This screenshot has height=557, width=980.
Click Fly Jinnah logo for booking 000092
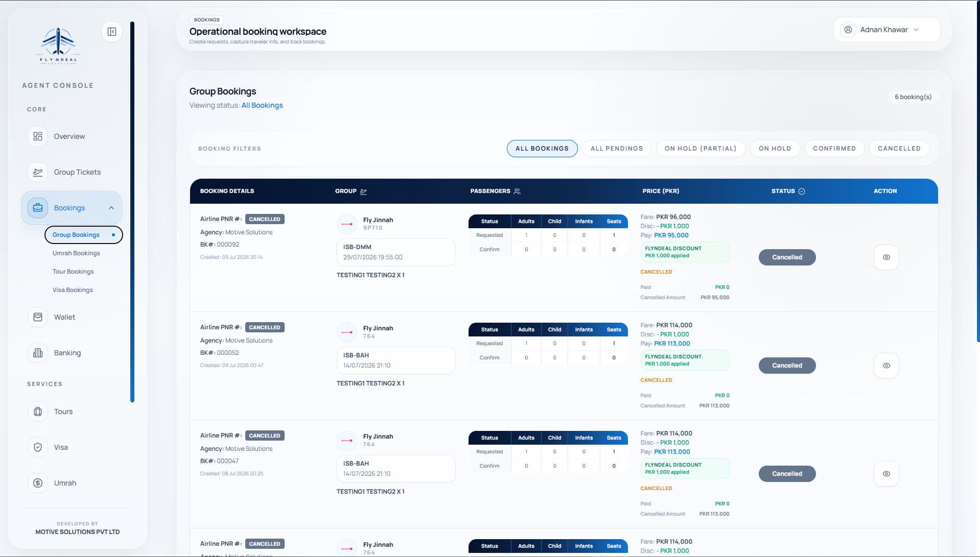pos(347,224)
